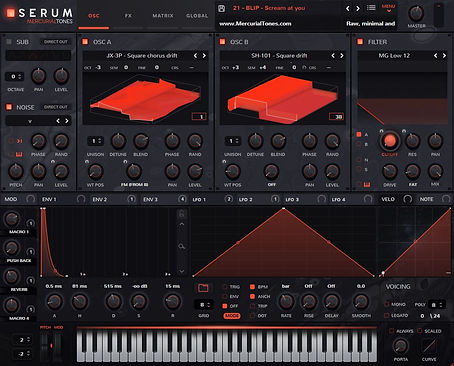Click SUB DIRECT OUT button
This screenshot has height=366, width=454.
(x=56, y=42)
